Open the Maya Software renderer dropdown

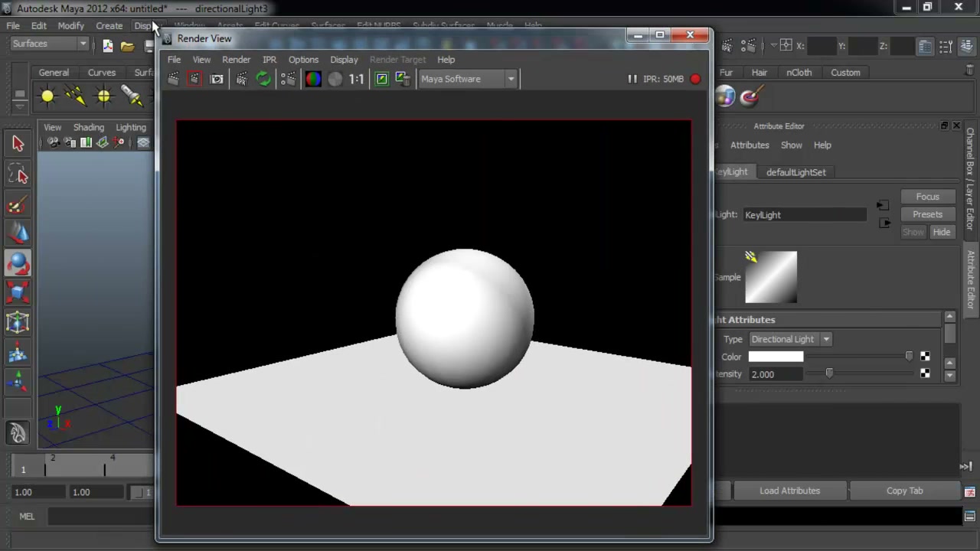point(467,79)
